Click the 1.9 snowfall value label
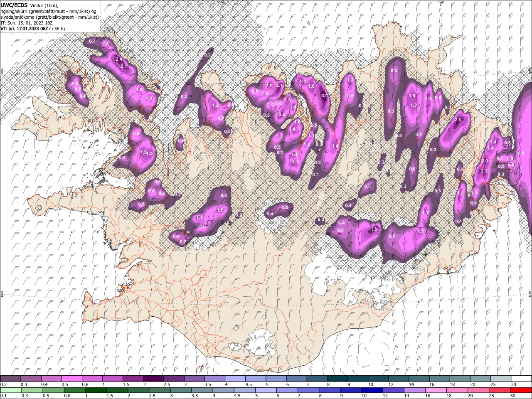This screenshot has width=532, height=399. 374,229
